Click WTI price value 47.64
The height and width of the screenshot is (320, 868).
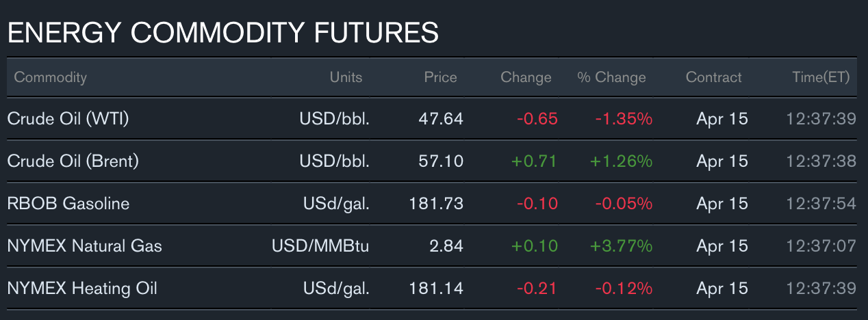point(441,119)
